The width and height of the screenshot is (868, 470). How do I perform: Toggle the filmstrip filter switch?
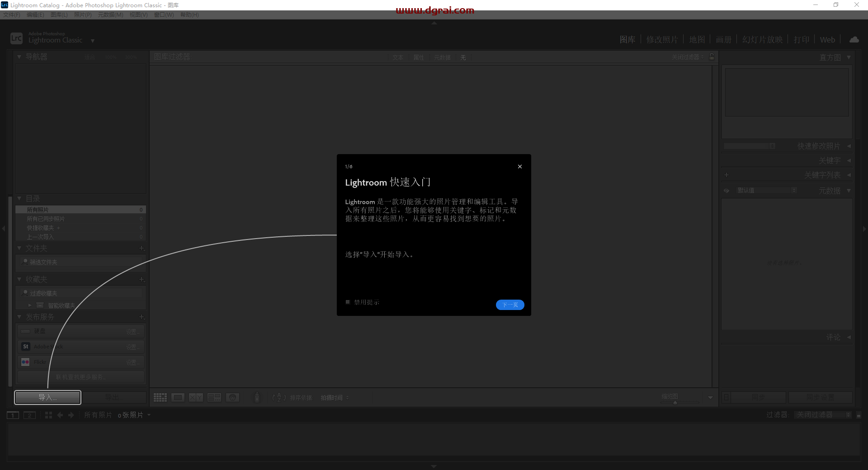pyautogui.click(x=859, y=415)
